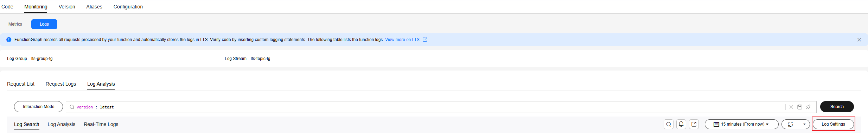
Task: Refresh the log results
Action: coord(790,124)
